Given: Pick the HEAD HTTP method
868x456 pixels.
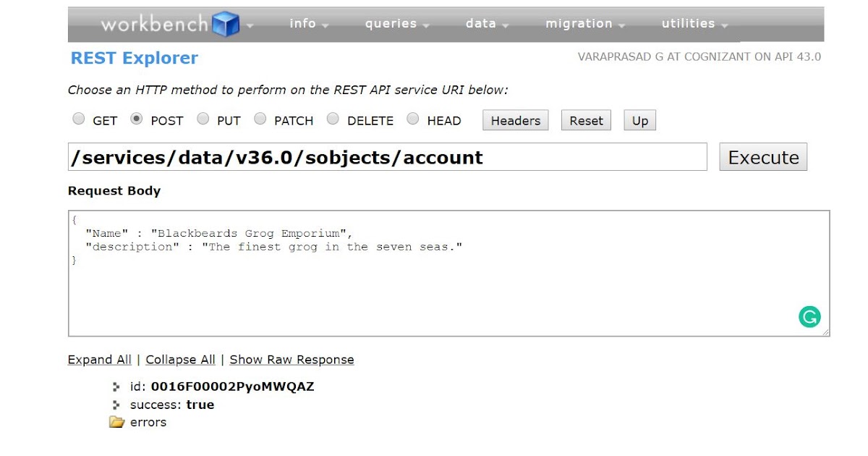Looking at the screenshot, I should [x=412, y=119].
